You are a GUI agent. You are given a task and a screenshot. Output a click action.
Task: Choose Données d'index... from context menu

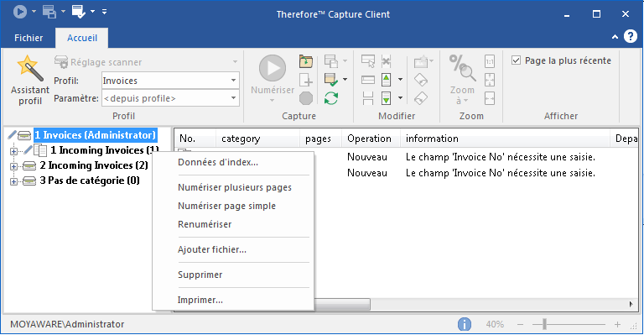coord(218,162)
